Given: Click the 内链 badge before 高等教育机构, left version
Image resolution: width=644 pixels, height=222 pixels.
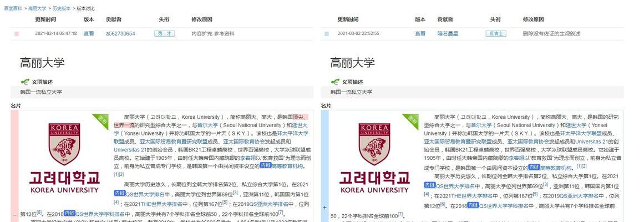Looking at the screenshot, I should (x=266, y=165).
